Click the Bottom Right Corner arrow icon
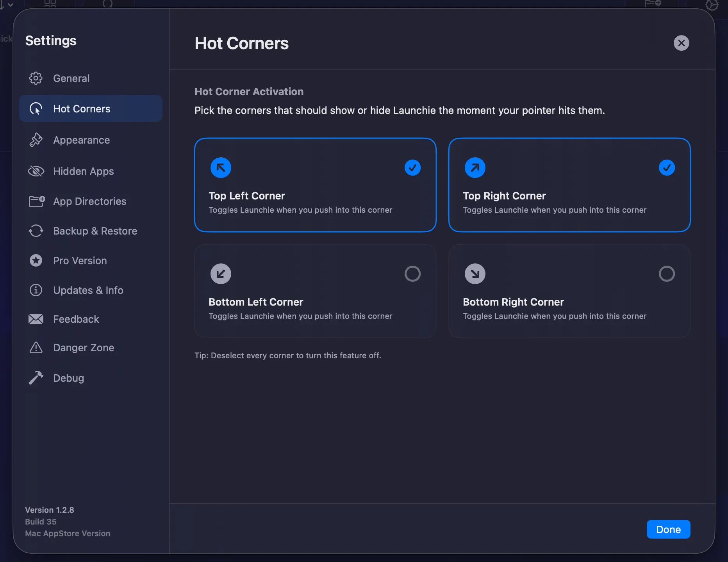 [475, 274]
